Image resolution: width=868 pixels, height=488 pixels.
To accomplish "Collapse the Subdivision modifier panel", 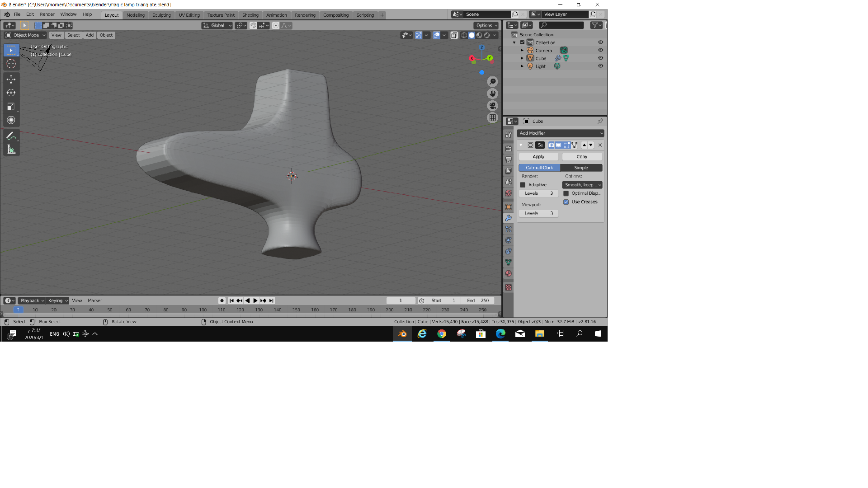I will (521, 145).
